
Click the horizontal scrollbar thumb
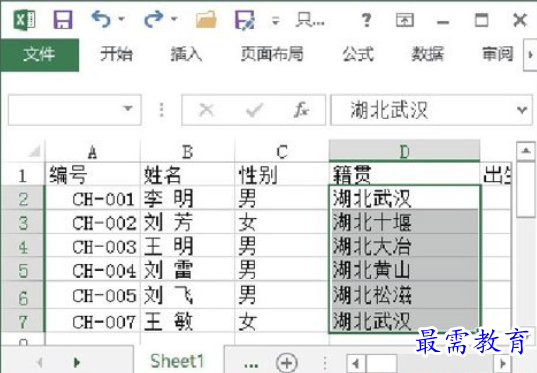(382, 363)
